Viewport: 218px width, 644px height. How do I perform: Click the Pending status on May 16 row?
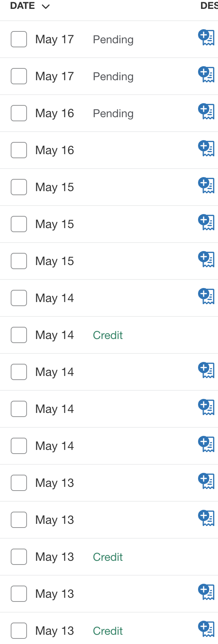(x=113, y=113)
